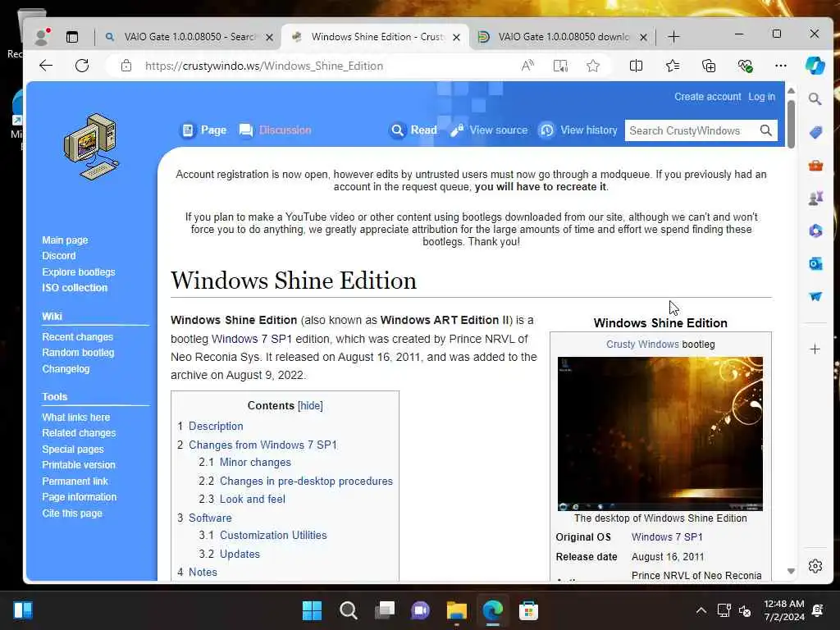Switch to VAIO Gate Search tab
Screen dimensions: 840x630
188,37
